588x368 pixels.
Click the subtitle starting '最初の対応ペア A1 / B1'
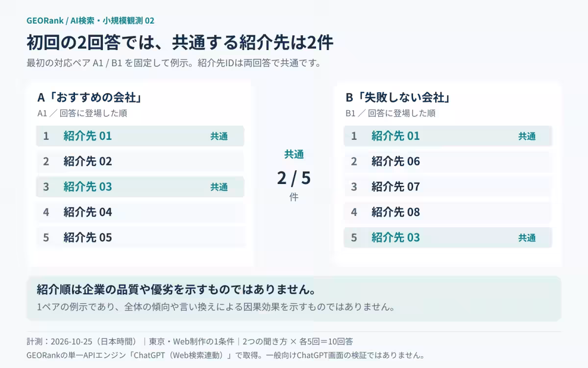tap(174, 63)
